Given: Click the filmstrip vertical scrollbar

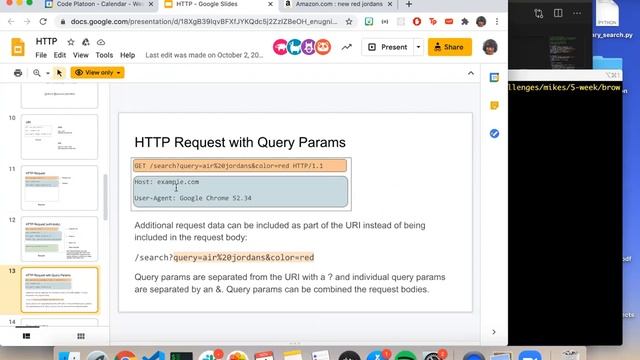Looking at the screenshot, I should [x=106, y=197].
